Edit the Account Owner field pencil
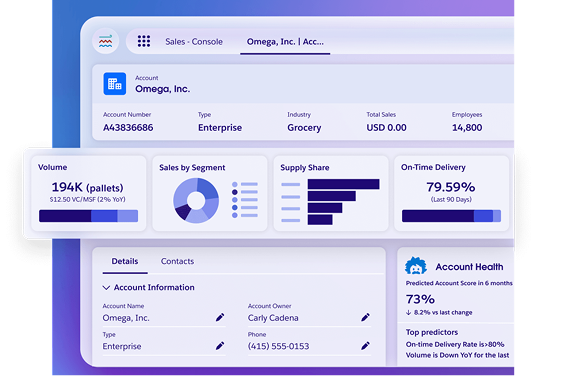The image size is (564, 376). coord(365,317)
